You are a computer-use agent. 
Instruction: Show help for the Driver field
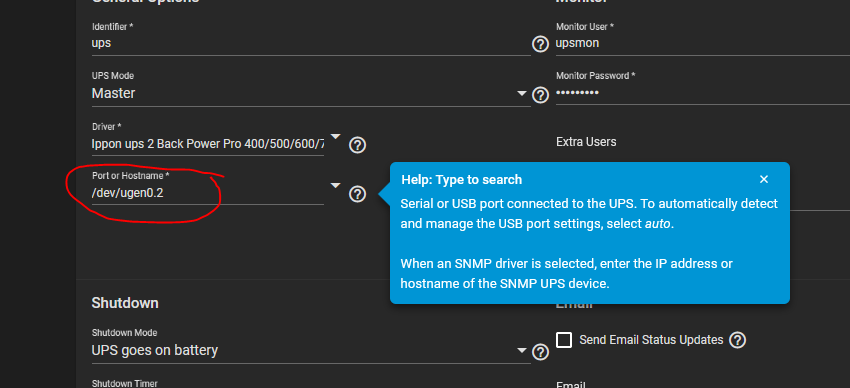click(x=357, y=145)
